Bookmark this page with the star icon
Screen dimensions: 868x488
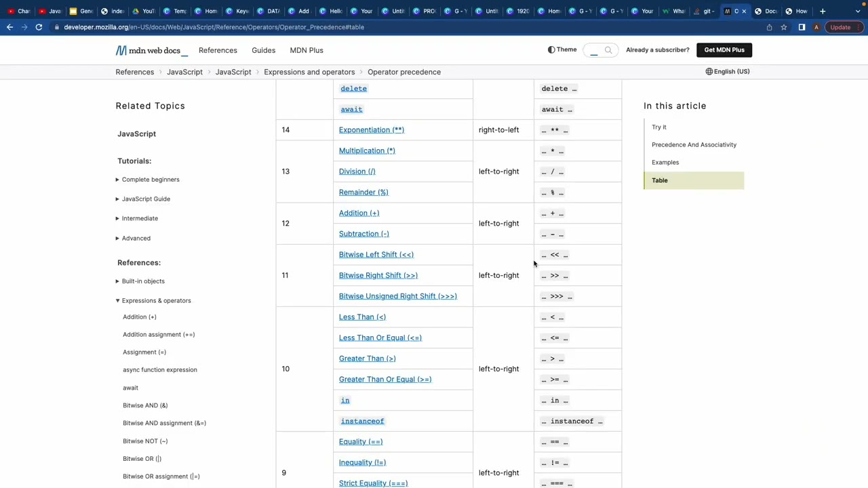tap(784, 27)
